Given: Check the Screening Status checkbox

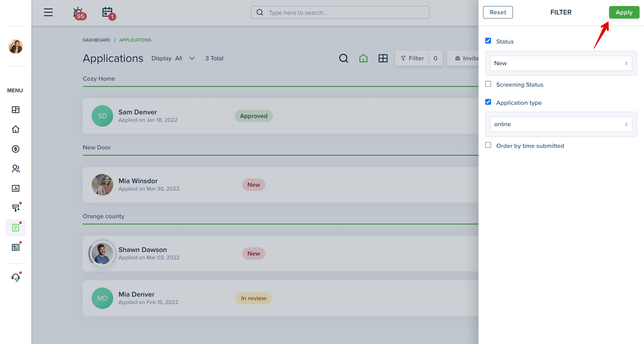Looking at the screenshot, I should [488, 84].
